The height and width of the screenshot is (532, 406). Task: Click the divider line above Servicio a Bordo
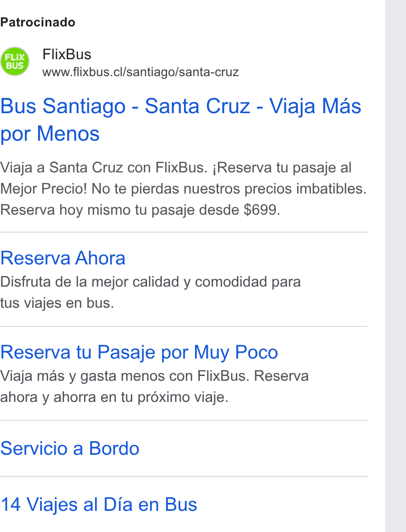184,420
